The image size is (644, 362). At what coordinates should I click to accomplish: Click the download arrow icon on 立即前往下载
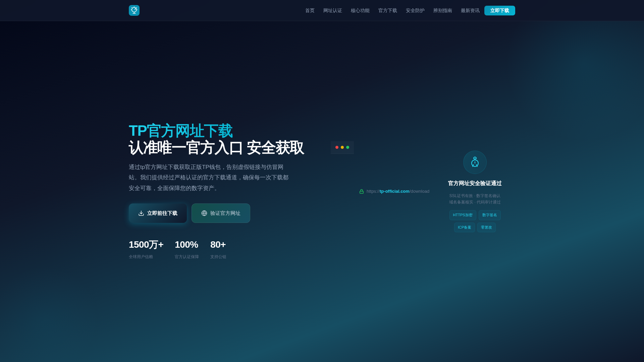click(141, 213)
